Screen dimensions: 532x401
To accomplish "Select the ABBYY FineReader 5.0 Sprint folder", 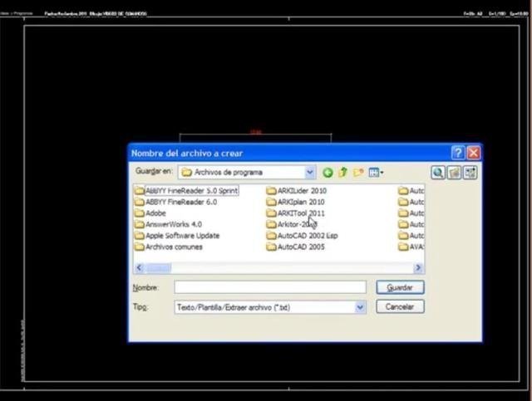I will pyautogui.click(x=186, y=190).
